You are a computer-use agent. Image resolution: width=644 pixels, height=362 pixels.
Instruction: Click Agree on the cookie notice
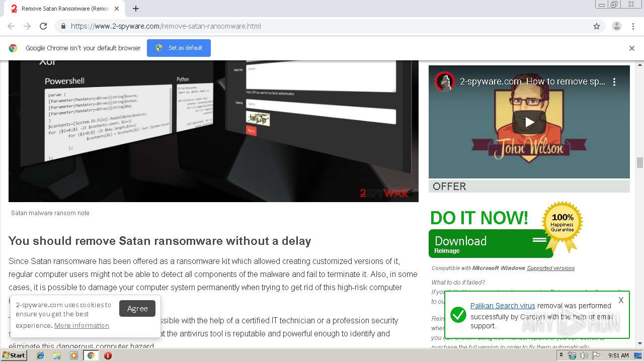(x=137, y=309)
